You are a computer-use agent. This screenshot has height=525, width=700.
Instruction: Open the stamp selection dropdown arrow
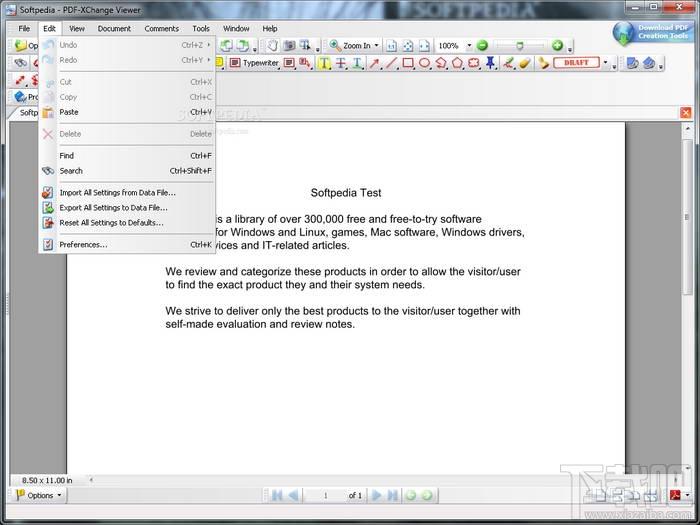[605, 62]
